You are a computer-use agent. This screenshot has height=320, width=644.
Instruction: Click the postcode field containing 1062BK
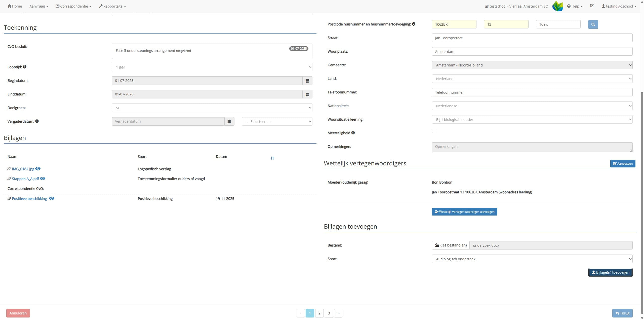coord(454,24)
